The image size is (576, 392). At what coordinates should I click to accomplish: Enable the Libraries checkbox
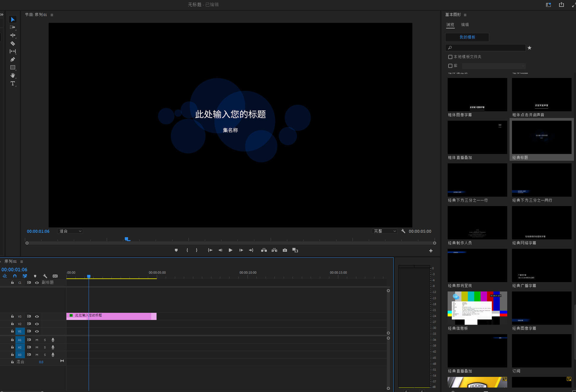(450, 66)
